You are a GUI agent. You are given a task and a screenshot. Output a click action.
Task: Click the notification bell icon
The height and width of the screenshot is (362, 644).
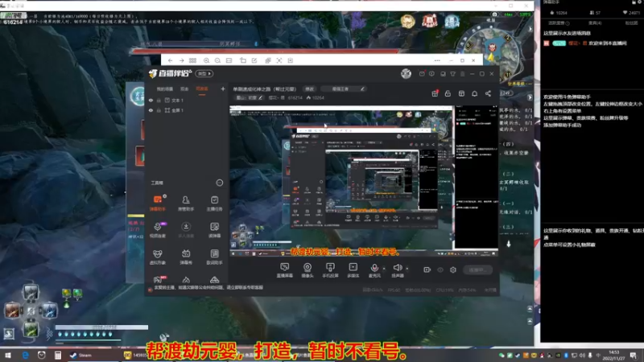click(474, 93)
